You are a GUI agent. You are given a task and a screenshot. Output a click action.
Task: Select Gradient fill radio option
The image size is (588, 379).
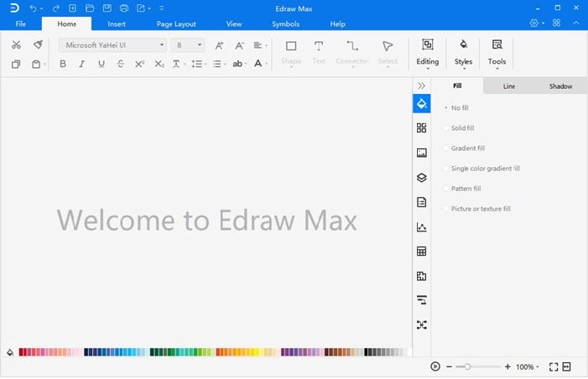click(x=446, y=148)
